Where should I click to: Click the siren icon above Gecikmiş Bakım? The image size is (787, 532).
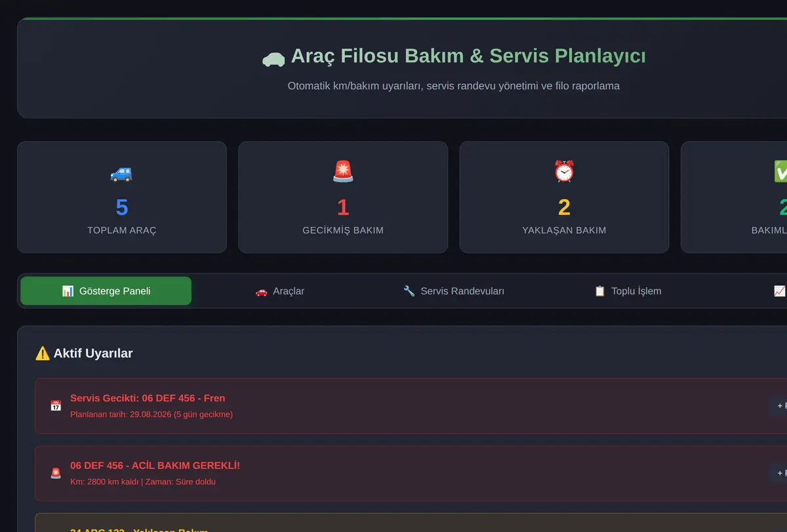[343, 173]
